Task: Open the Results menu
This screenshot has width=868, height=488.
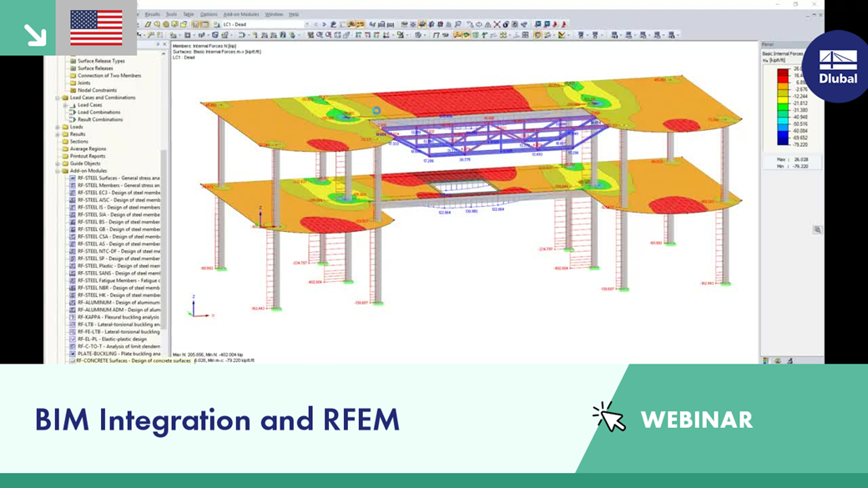Action: pyautogui.click(x=152, y=14)
